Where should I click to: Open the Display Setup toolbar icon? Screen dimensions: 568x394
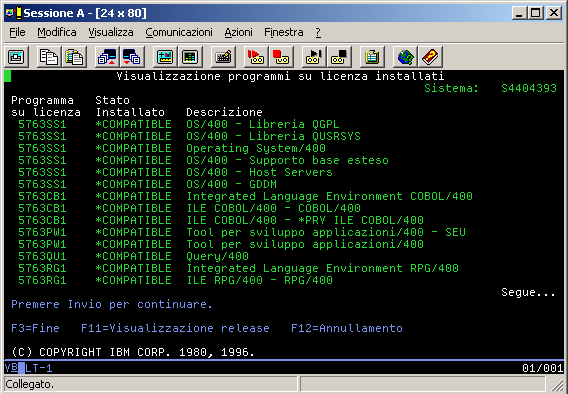[165, 57]
